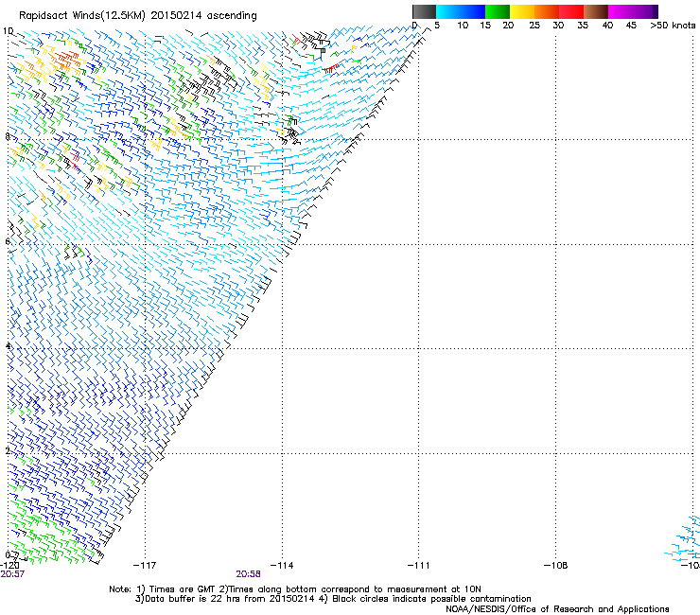This screenshot has width=700, height=615.
Task: Click the date label '20150214 ascending'
Action: coord(203,16)
